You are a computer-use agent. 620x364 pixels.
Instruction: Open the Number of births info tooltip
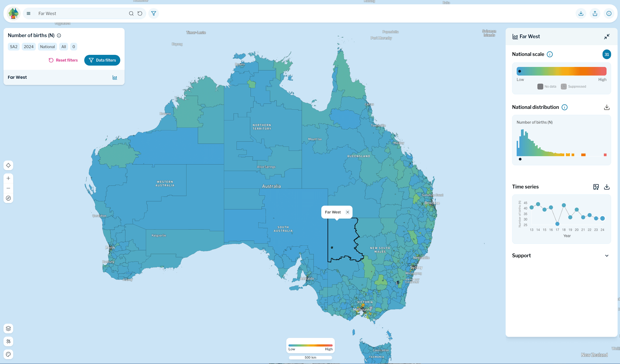pos(59,35)
